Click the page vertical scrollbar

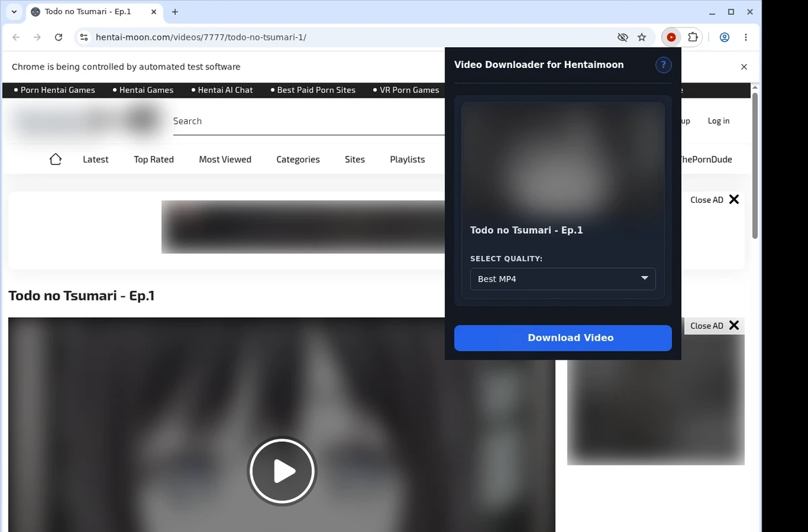pyautogui.click(x=755, y=165)
